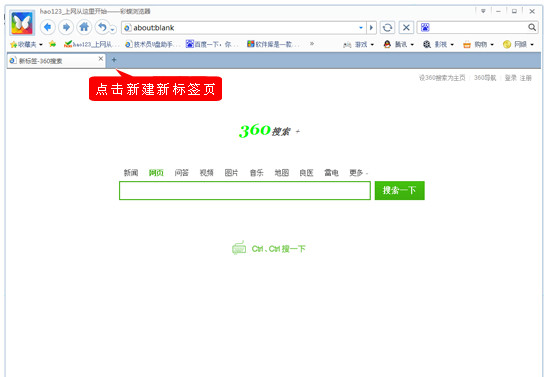Open the 腾讯 penguin dropdown
Viewport: 547px width, 377px height.
point(398,45)
